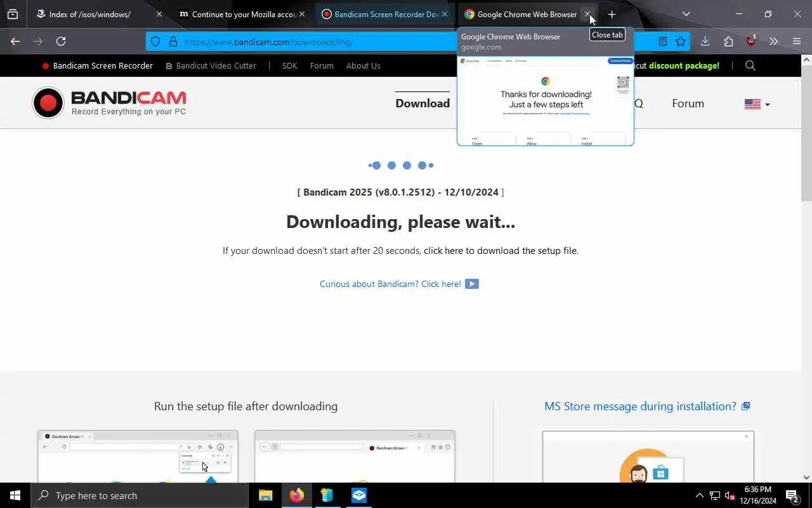Show hidden system tray icons
This screenshot has height=508, width=812.
[x=700, y=495]
